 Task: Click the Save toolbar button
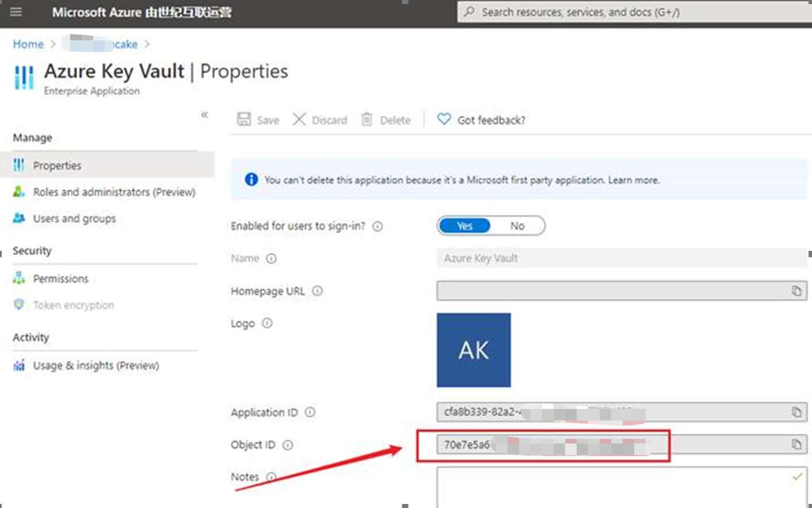(x=258, y=120)
